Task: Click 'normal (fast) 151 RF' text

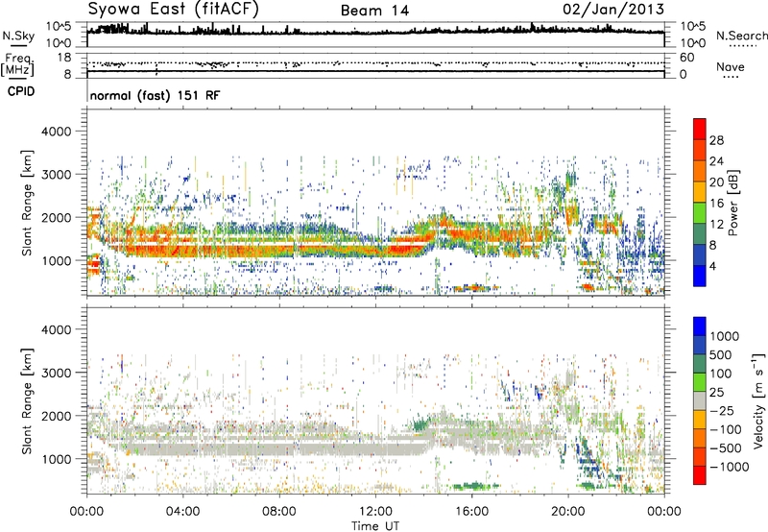Action: [x=155, y=95]
